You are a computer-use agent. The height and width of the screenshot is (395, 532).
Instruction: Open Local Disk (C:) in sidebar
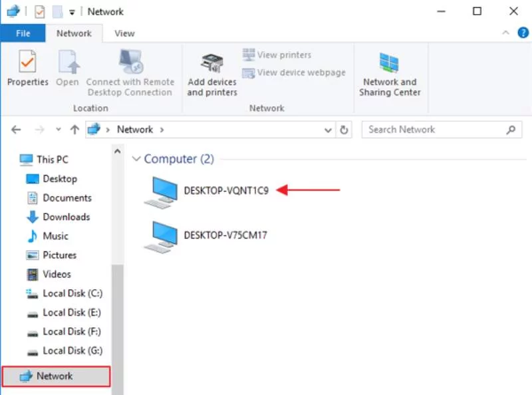(x=65, y=293)
